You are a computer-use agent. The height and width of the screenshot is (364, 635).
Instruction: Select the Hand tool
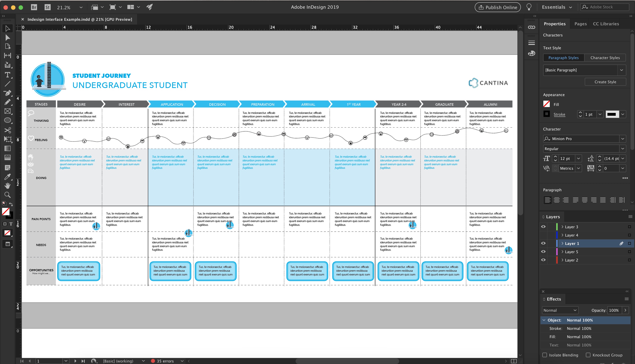coord(8,186)
